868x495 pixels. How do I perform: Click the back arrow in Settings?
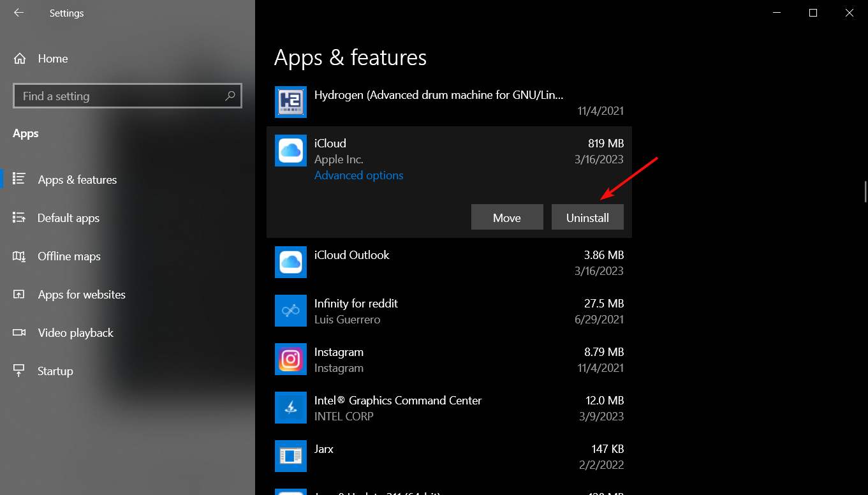[18, 13]
